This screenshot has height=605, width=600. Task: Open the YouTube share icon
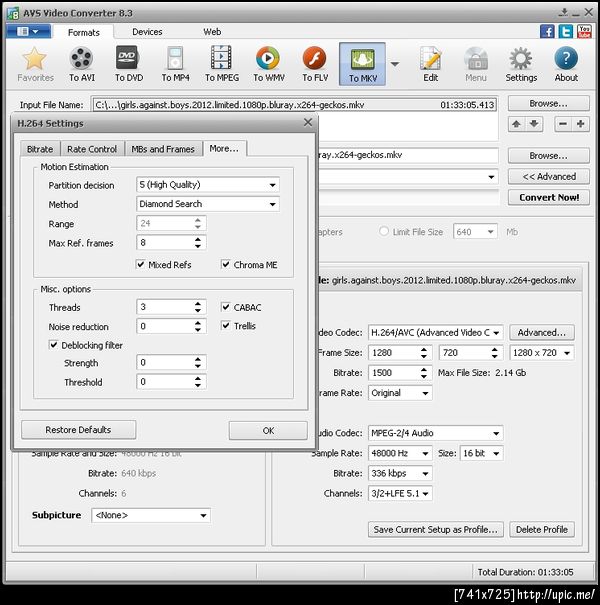(584, 31)
